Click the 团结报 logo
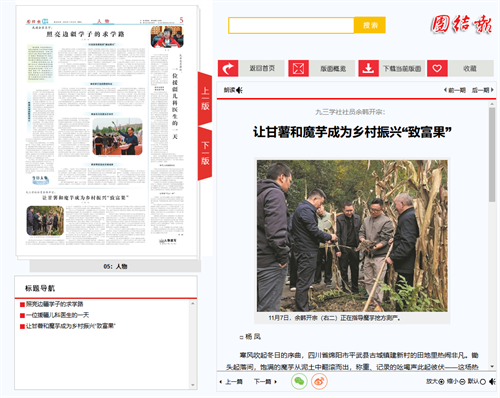 [461, 24]
